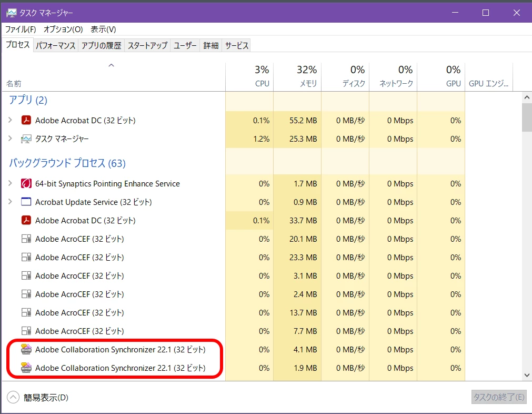Expand the Acrobat Update Service row
This screenshot has height=414, width=532.
pyautogui.click(x=10, y=201)
